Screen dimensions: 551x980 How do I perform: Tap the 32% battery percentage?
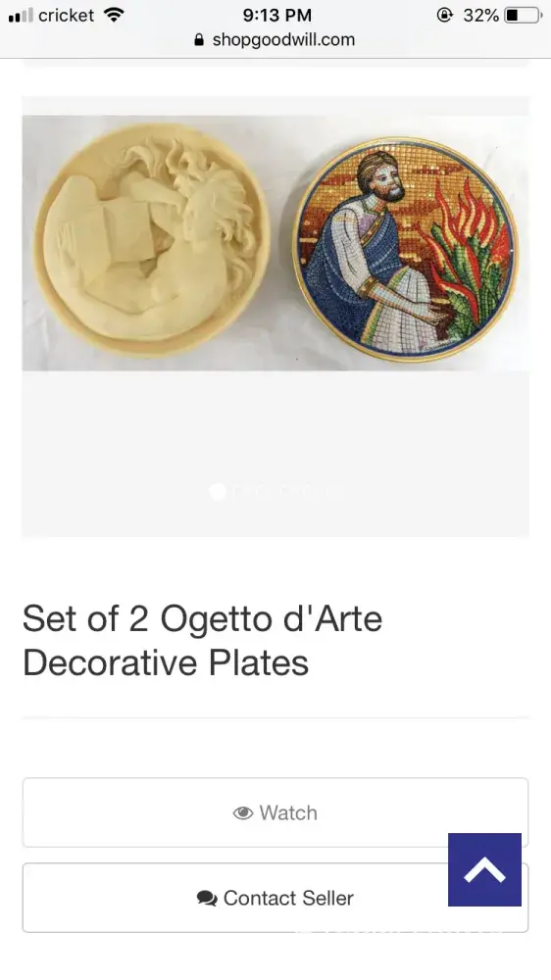480,15
